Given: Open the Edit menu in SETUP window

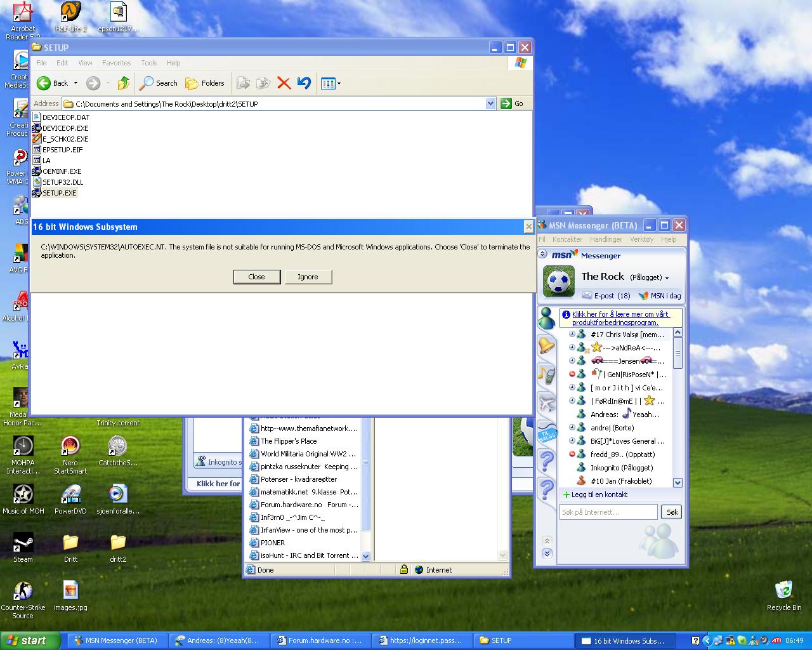Looking at the screenshot, I should tap(62, 63).
